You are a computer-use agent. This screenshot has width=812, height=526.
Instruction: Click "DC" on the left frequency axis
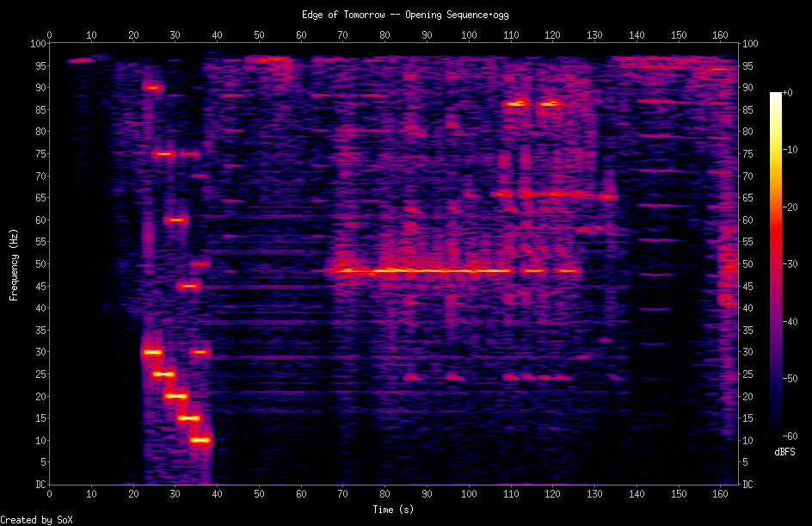(40, 485)
